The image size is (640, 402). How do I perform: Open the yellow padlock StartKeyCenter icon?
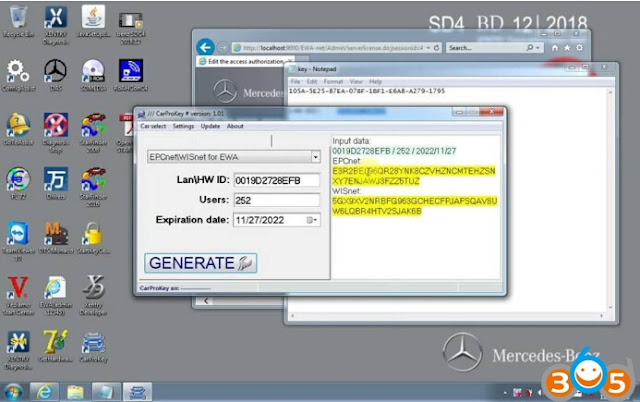click(93, 238)
